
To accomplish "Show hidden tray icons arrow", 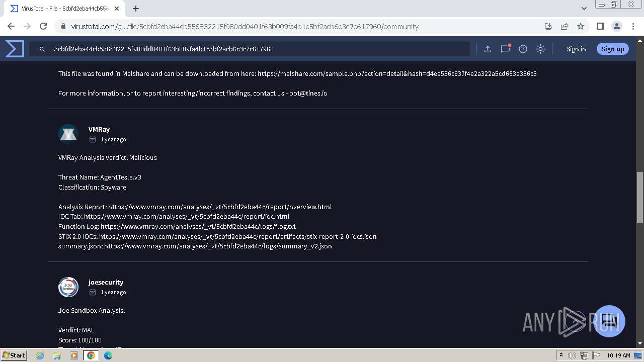I will 561,355.
